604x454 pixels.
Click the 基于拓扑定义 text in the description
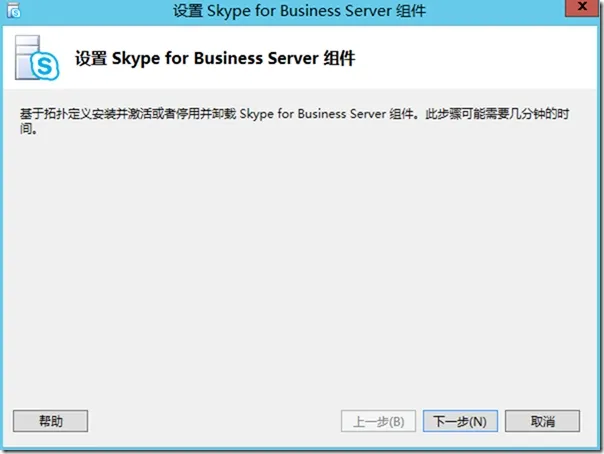tap(50, 116)
